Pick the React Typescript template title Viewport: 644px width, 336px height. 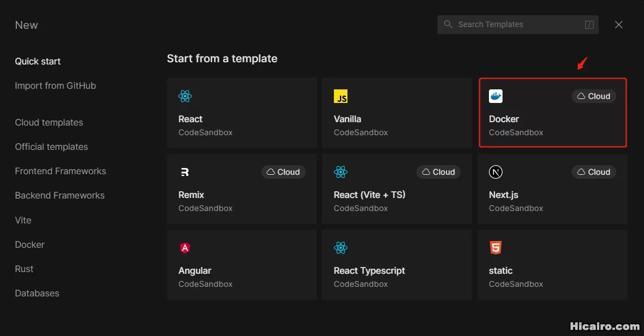[x=369, y=271]
